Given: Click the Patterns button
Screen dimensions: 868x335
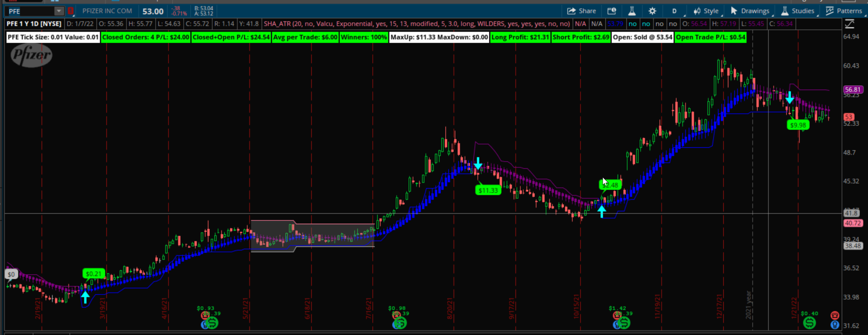Looking at the screenshot, I should coord(844,11).
